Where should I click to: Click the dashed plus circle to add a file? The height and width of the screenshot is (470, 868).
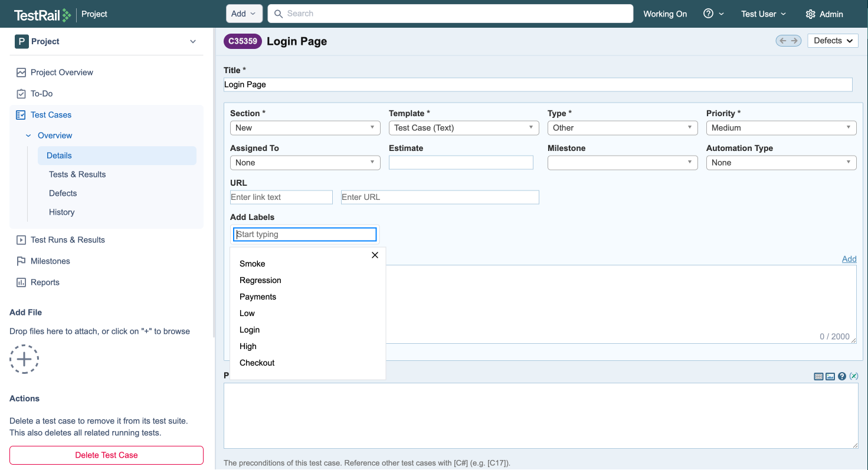[x=24, y=359]
